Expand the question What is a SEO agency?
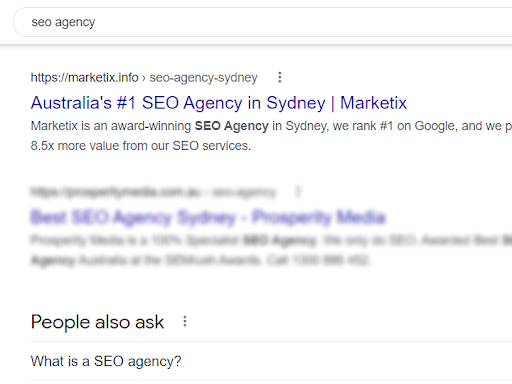 click(271, 361)
